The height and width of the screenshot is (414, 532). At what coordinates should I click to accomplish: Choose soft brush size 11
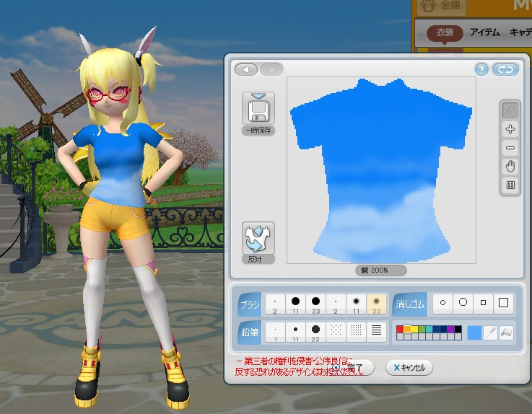point(356,304)
